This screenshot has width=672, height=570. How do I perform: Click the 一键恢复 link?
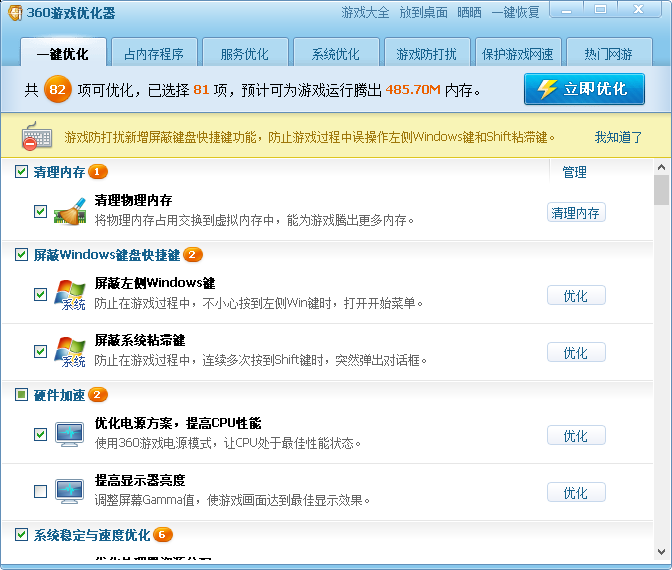516,12
